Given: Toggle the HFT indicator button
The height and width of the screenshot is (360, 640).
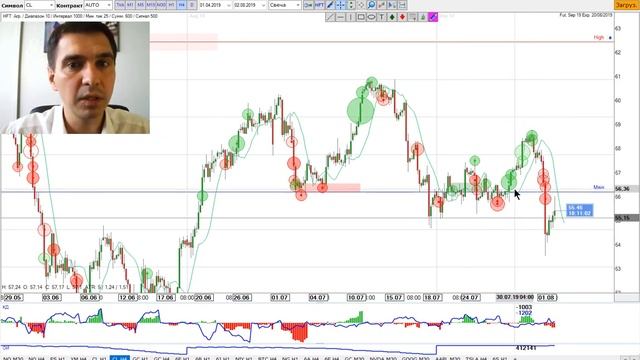Looking at the screenshot, I should click(319, 5).
